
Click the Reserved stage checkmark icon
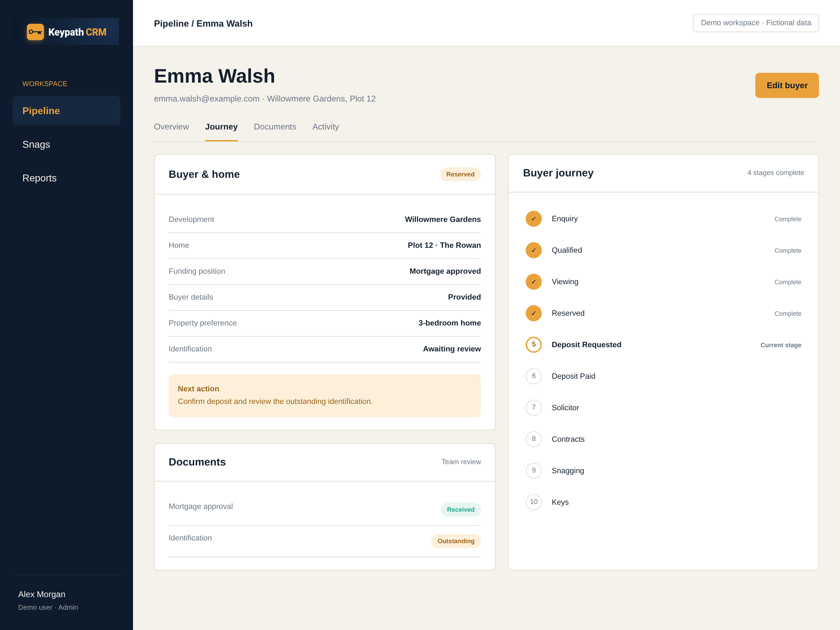[533, 313]
